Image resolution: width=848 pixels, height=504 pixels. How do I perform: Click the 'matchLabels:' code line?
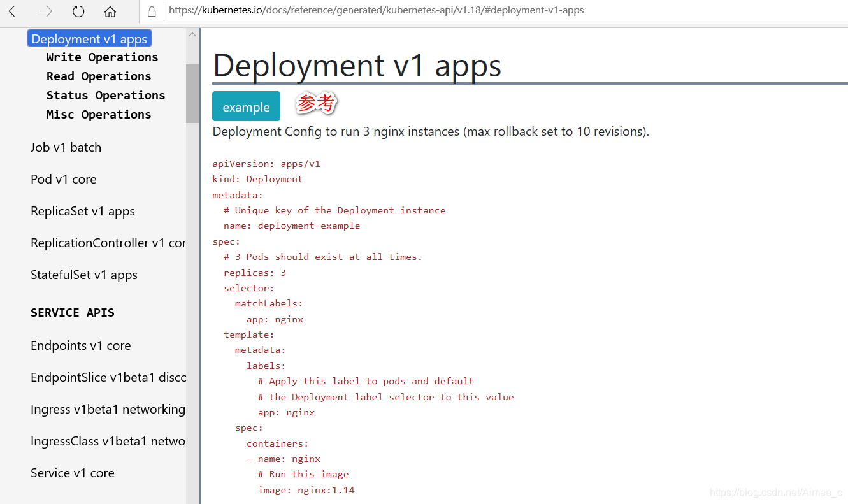click(269, 303)
